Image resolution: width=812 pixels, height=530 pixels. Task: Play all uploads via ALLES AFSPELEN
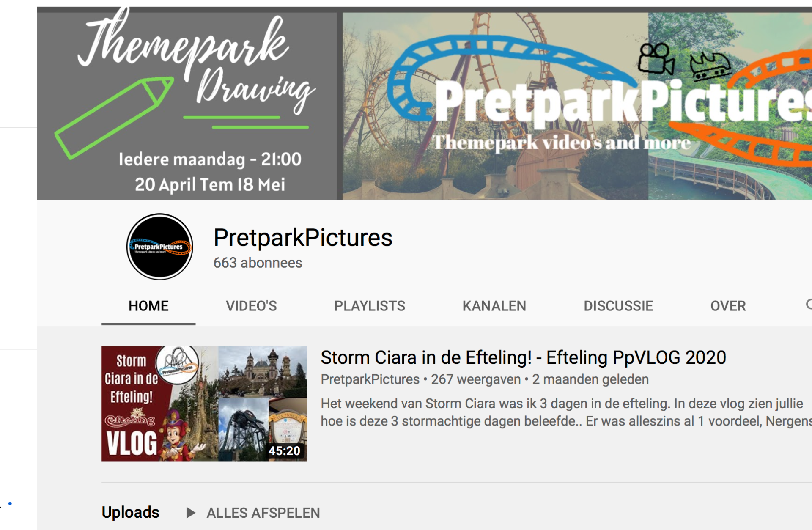coord(263,513)
